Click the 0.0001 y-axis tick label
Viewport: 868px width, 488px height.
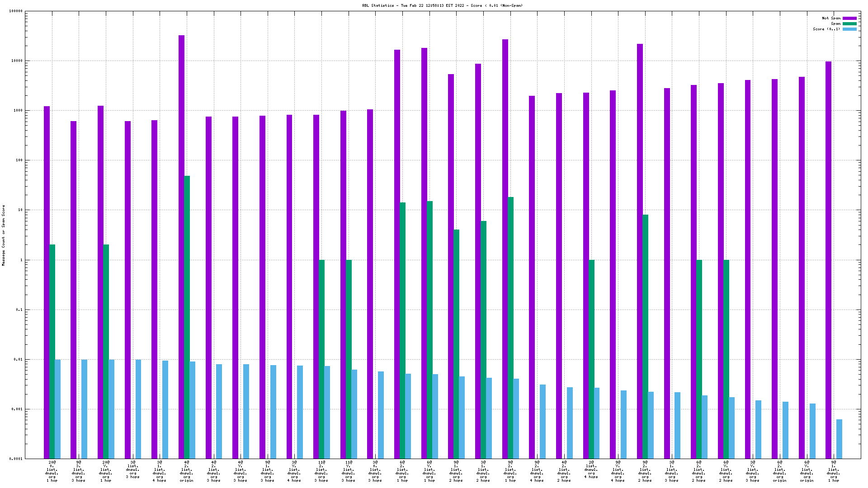pos(15,459)
